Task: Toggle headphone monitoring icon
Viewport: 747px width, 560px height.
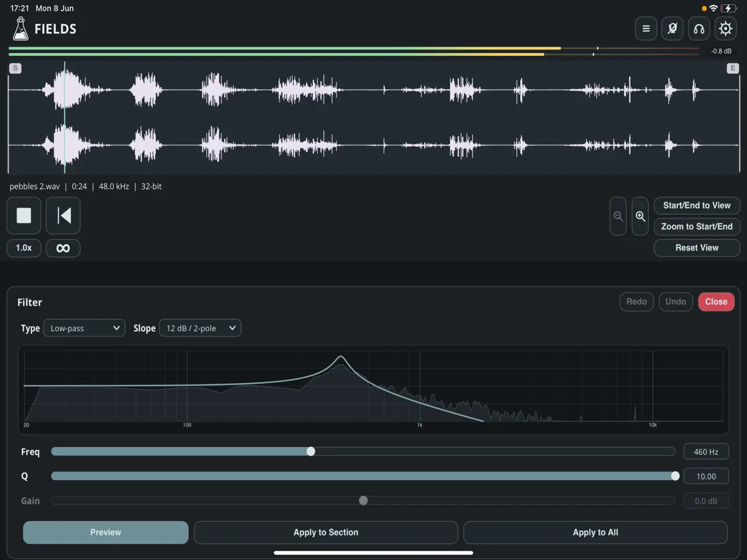Action: coord(699,28)
